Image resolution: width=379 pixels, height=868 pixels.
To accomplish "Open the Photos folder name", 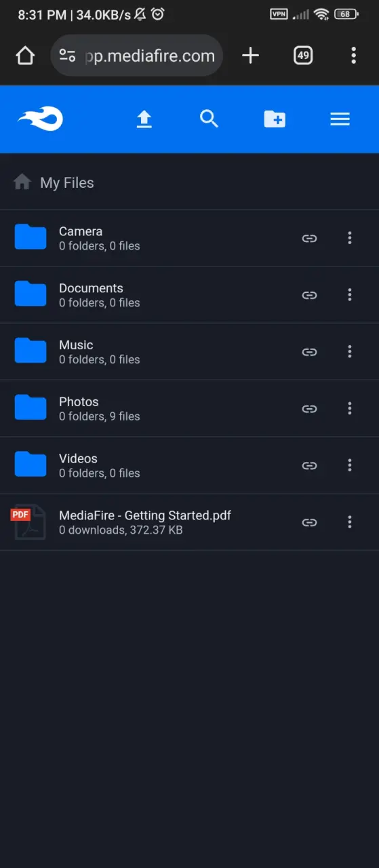I will pyautogui.click(x=79, y=401).
